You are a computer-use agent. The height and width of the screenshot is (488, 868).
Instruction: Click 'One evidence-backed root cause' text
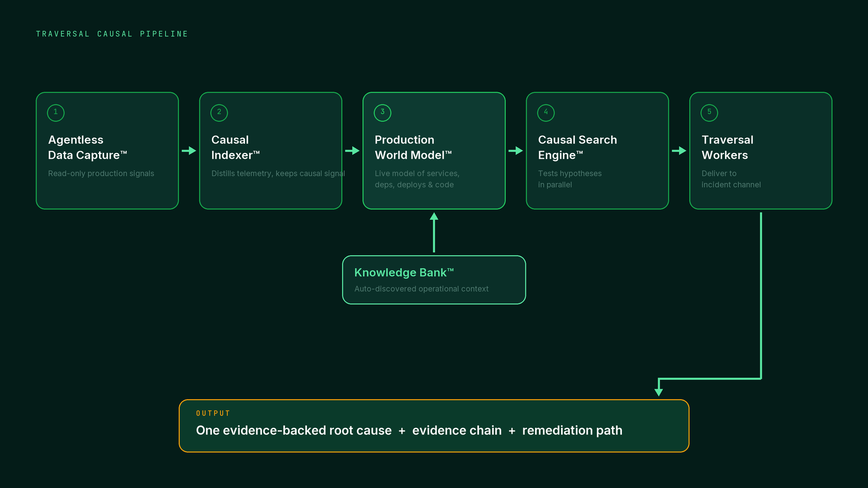click(x=294, y=430)
